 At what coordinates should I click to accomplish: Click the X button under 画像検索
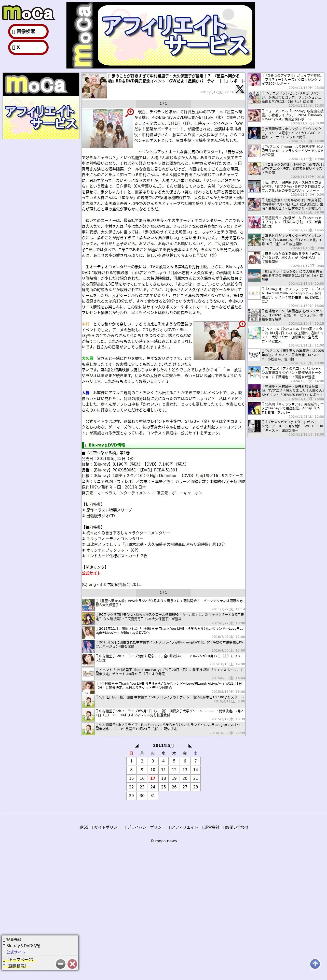click(x=29, y=47)
